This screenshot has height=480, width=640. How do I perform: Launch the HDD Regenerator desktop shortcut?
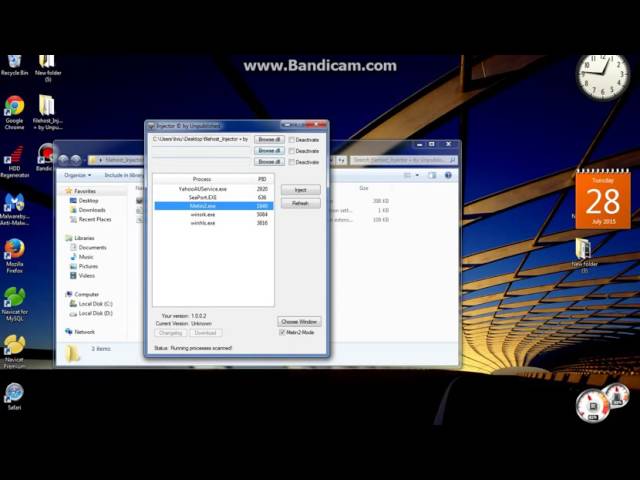[x=14, y=161]
